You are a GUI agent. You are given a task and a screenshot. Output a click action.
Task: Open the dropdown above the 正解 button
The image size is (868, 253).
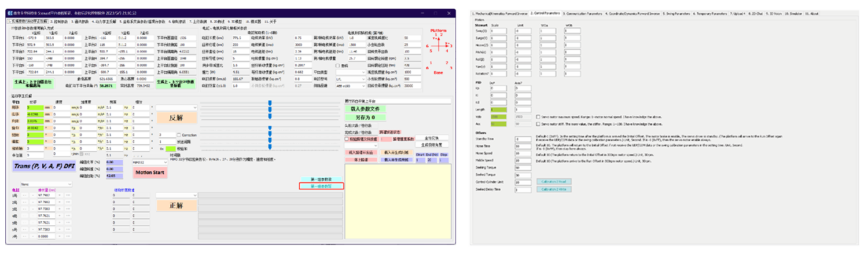[177, 195]
